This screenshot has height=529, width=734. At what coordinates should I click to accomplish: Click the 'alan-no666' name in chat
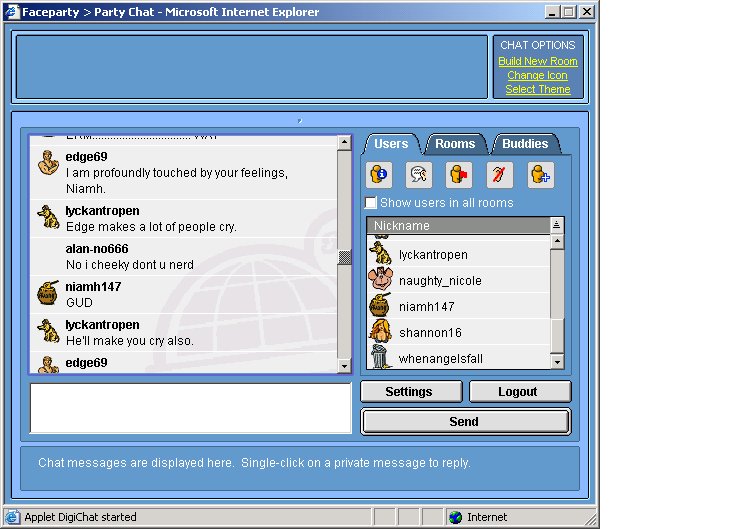click(97, 249)
